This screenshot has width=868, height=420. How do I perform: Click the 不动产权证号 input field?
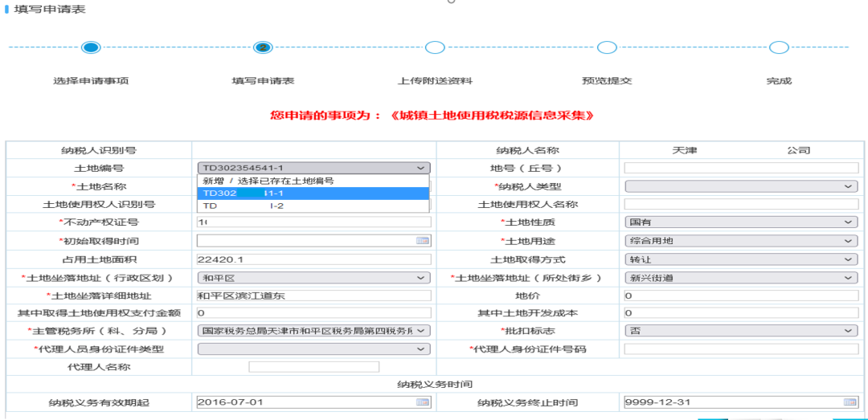[314, 222]
